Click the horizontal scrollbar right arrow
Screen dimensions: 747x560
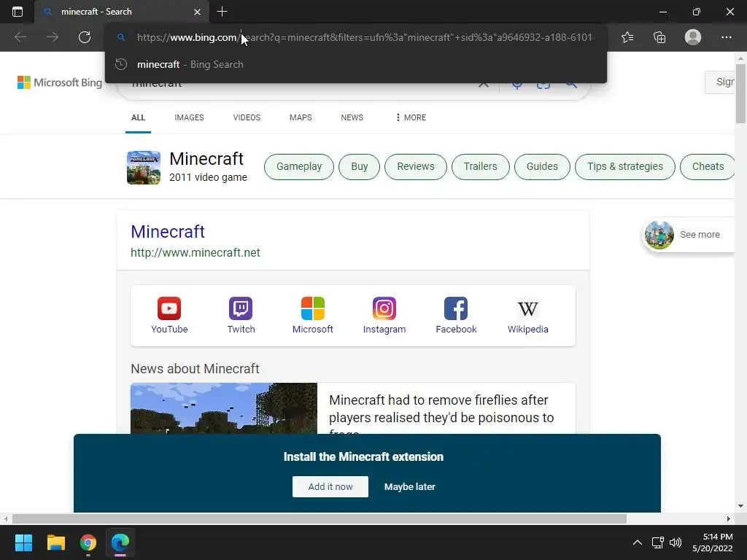click(729, 518)
